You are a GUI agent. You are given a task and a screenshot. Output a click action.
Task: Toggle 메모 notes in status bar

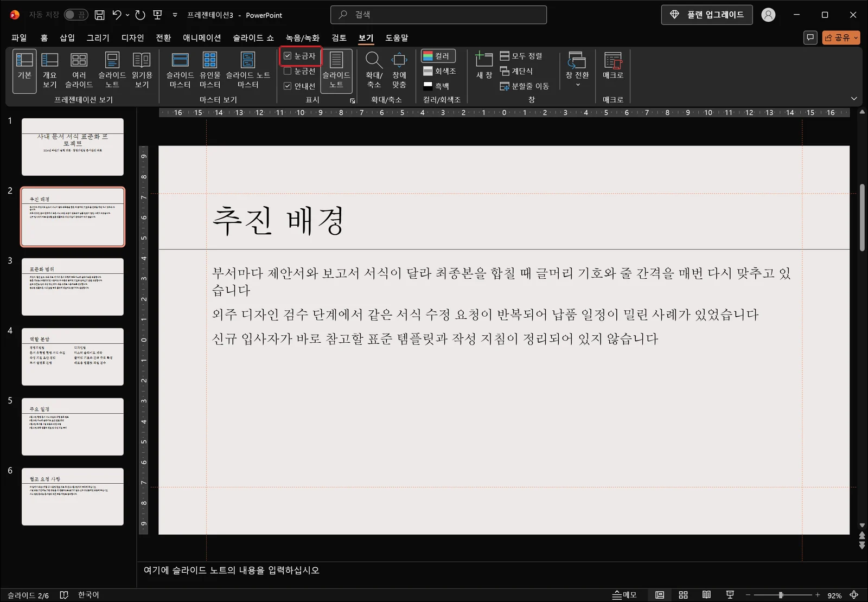[x=624, y=595]
